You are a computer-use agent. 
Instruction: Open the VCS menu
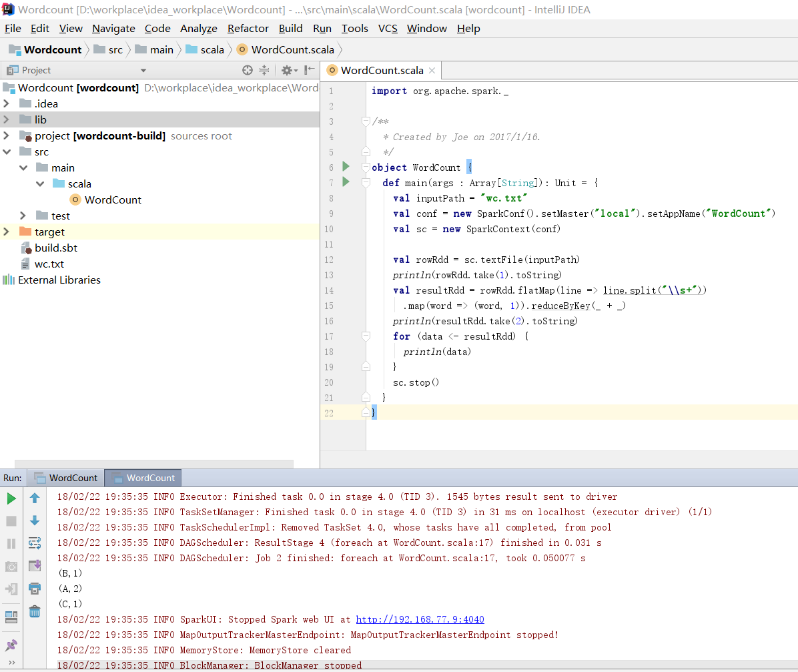click(x=388, y=29)
